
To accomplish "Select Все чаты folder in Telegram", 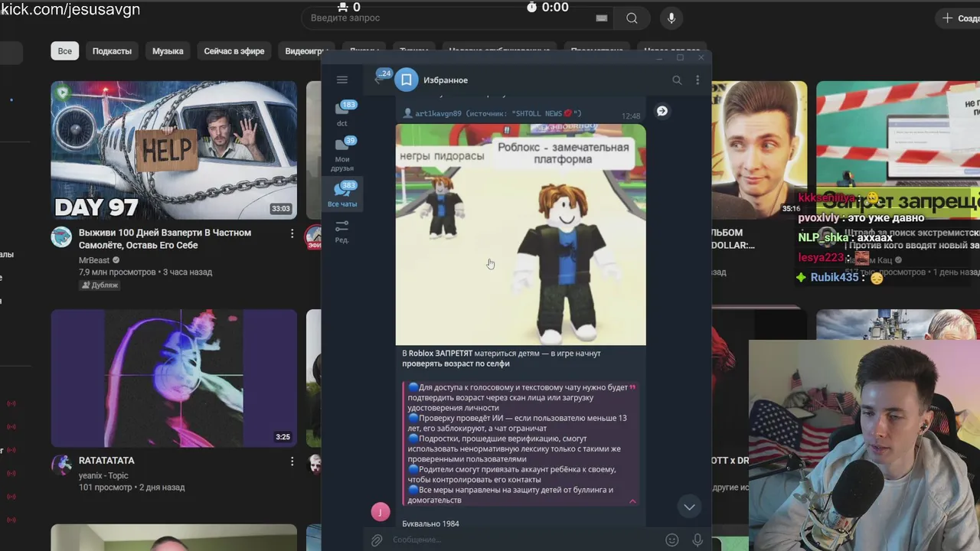I will click(342, 194).
